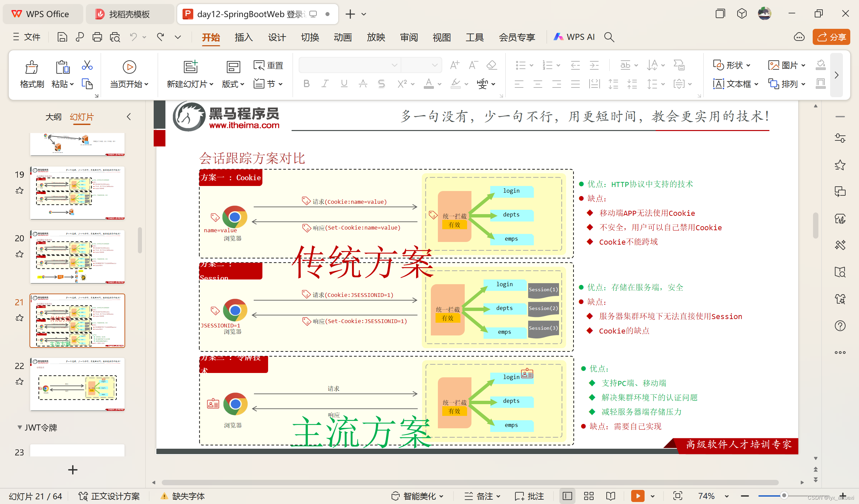The image size is (859, 504).
Task: Open slide sorter grid view icon
Action: click(x=589, y=496)
